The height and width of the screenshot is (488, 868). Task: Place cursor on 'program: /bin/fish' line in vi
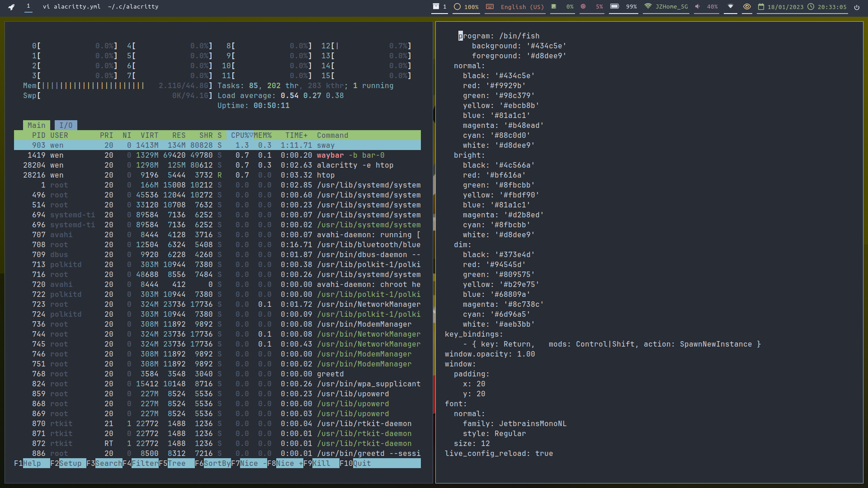[499, 36]
